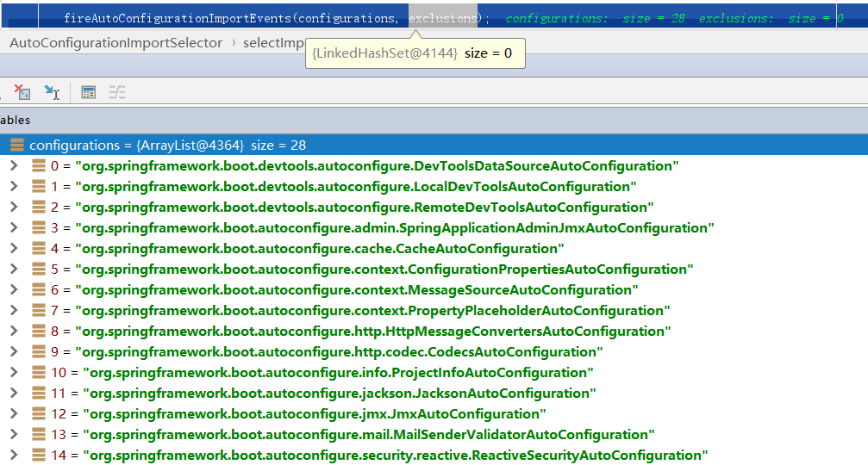Click the list icon of the configurations row
The height and width of the screenshot is (465, 868).
17,145
